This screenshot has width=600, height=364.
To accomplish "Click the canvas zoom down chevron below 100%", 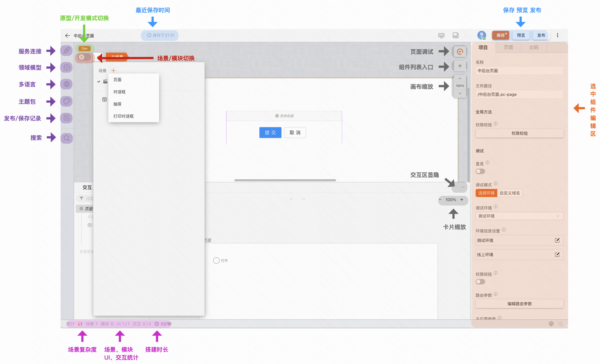I will (460, 93).
